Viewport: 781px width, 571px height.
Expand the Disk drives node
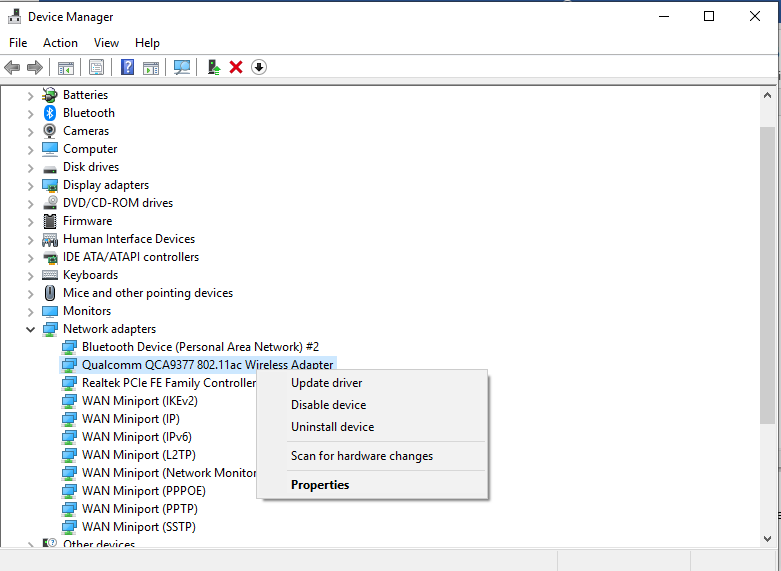click(30, 167)
